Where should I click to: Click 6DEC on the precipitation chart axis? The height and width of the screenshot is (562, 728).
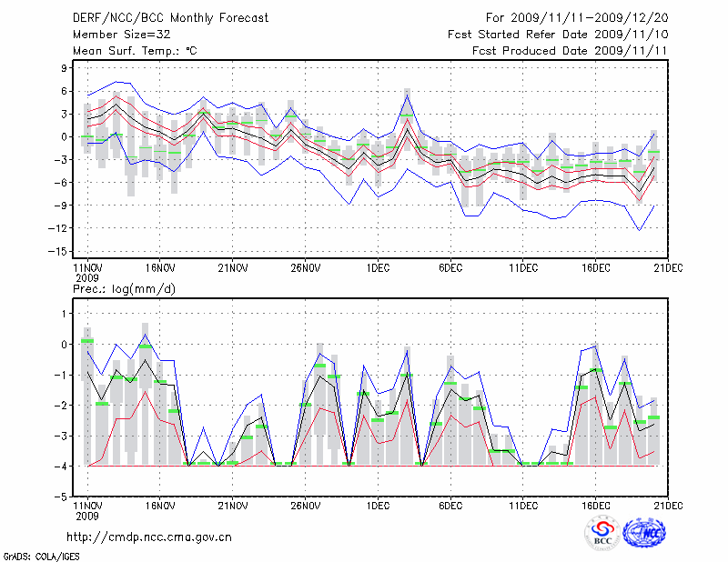point(450,506)
